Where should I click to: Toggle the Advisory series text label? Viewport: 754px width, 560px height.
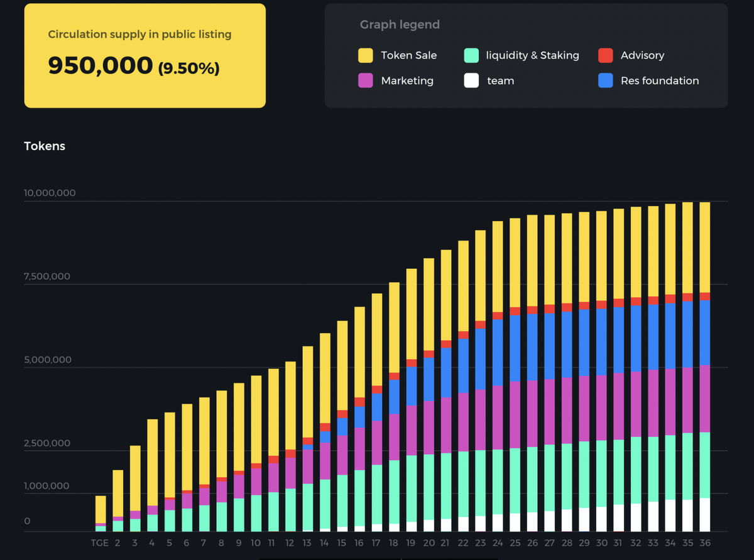642,55
